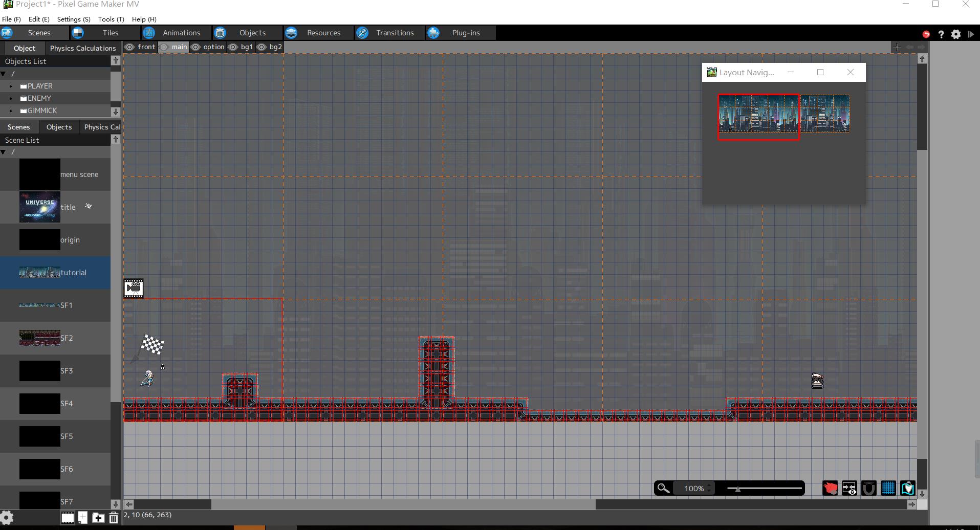Screen dimensions: 980x530
Task: Click the camera object in the scene
Action: point(133,288)
